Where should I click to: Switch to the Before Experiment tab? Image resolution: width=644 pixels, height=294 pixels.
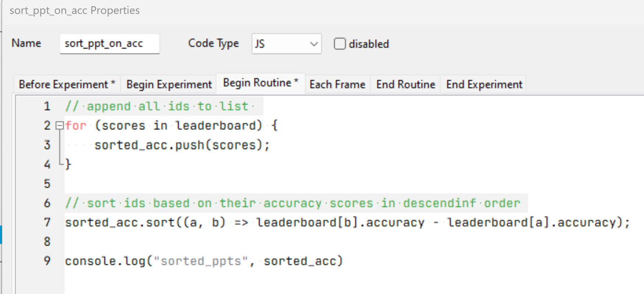pyautogui.click(x=67, y=85)
